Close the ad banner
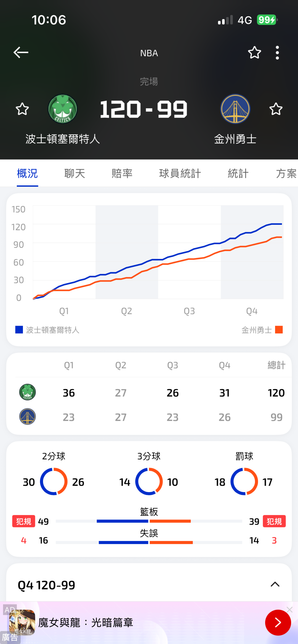This screenshot has height=644, width=298. [289, 610]
